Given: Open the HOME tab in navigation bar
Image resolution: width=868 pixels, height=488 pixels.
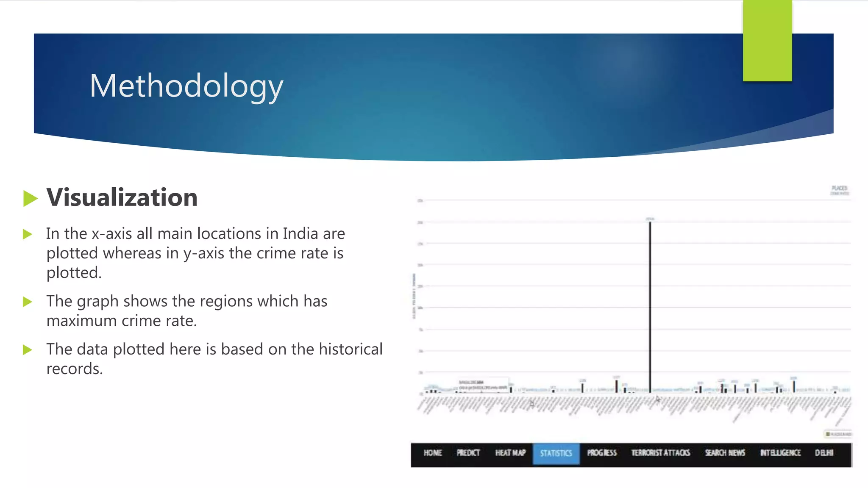Looking at the screenshot, I should click(x=433, y=453).
